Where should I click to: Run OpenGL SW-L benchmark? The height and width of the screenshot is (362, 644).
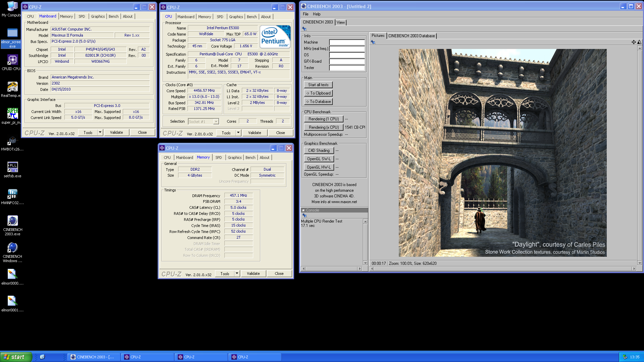[x=319, y=159]
